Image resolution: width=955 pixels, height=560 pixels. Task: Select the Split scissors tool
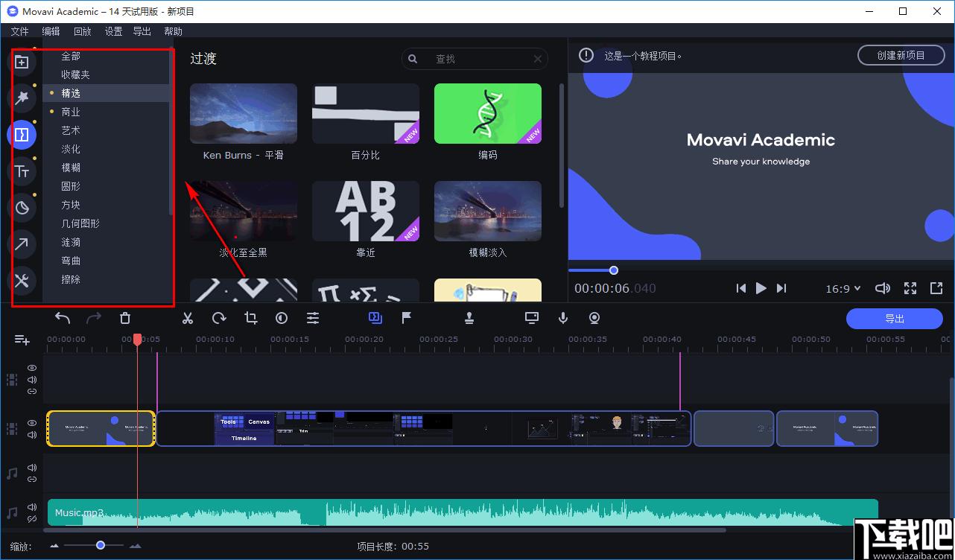[188, 318]
